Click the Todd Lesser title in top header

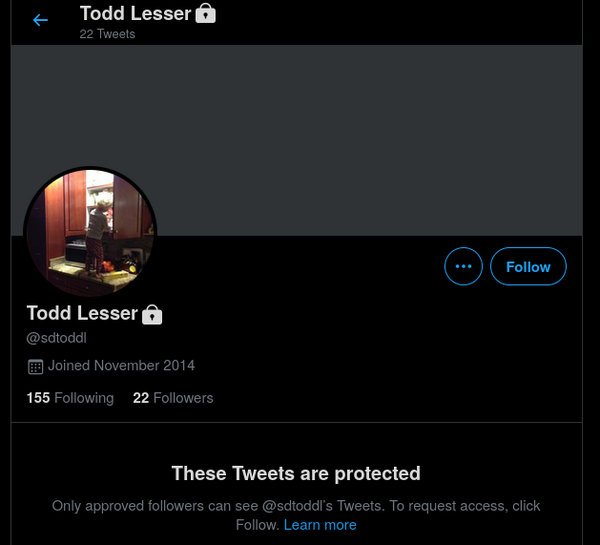tap(135, 14)
